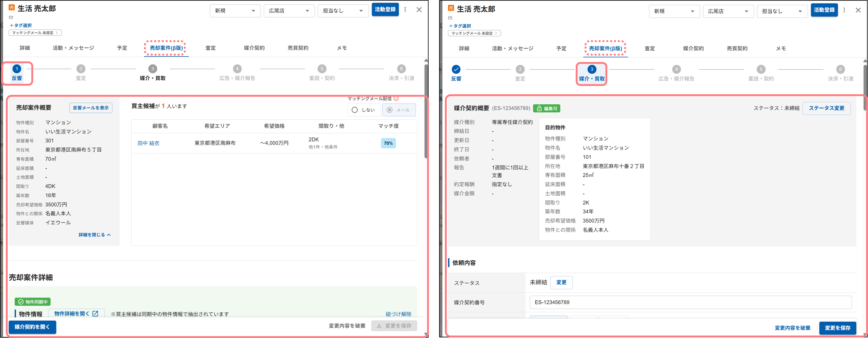Select the メール radio for matching mail
Image resolution: width=868 pixels, height=338 pixels.
tap(399, 110)
